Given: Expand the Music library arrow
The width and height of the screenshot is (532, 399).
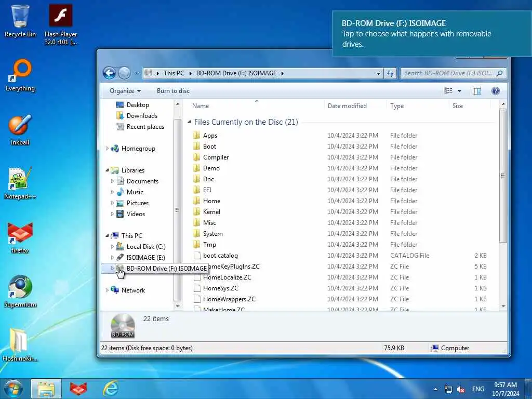Looking at the screenshot, I should (112, 192).
